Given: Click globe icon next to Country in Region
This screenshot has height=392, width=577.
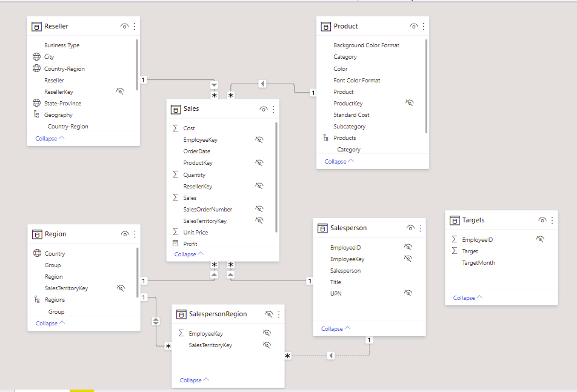Looking at the screenshot, I should tap(37, 253).
